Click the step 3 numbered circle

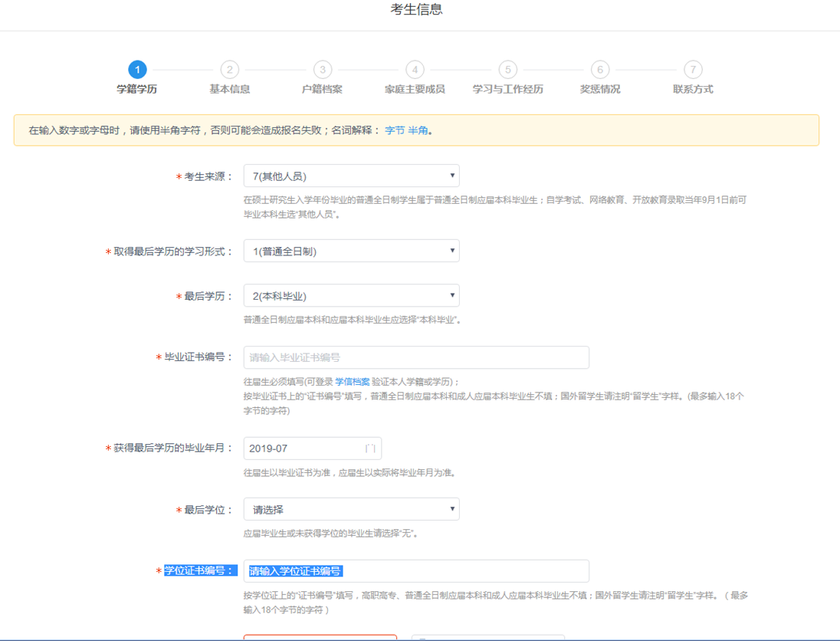(323, 70)
